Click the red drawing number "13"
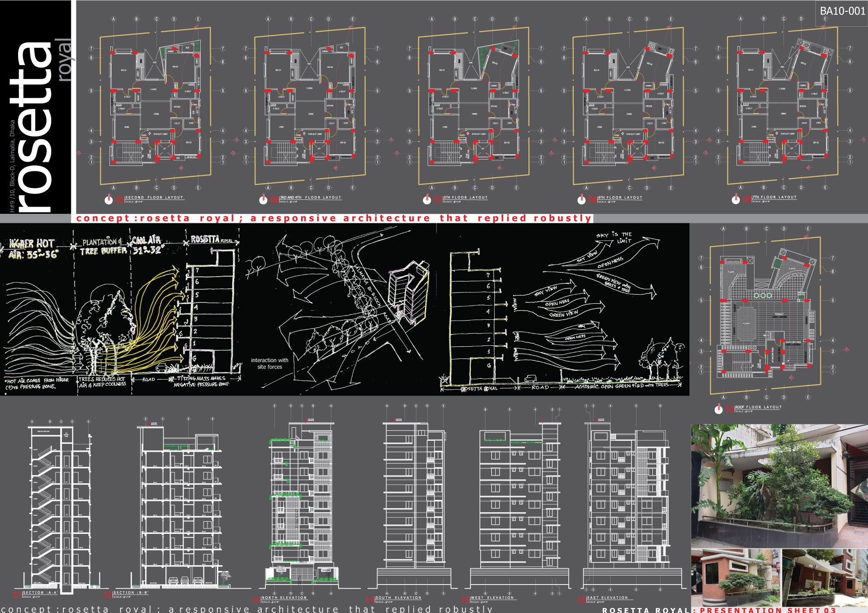868x613 pixels. point(256,599)
